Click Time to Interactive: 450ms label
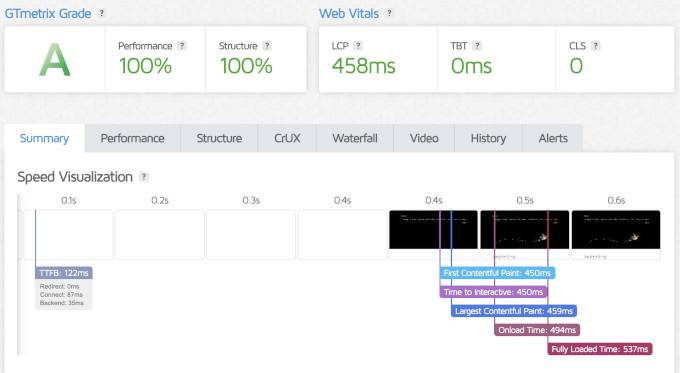Screen dimensions: 680x373 click(x=493, y=292)
